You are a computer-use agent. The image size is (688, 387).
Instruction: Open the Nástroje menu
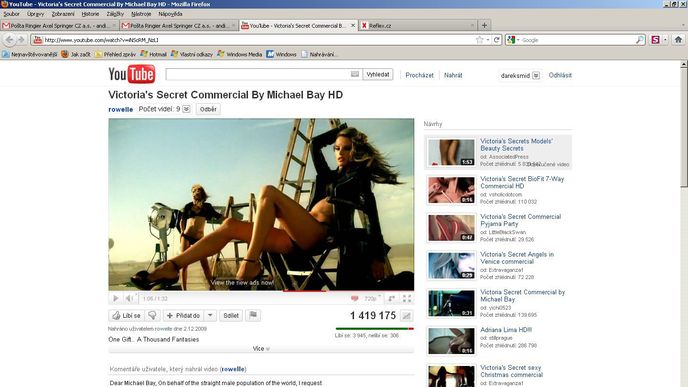coord(141,14)
